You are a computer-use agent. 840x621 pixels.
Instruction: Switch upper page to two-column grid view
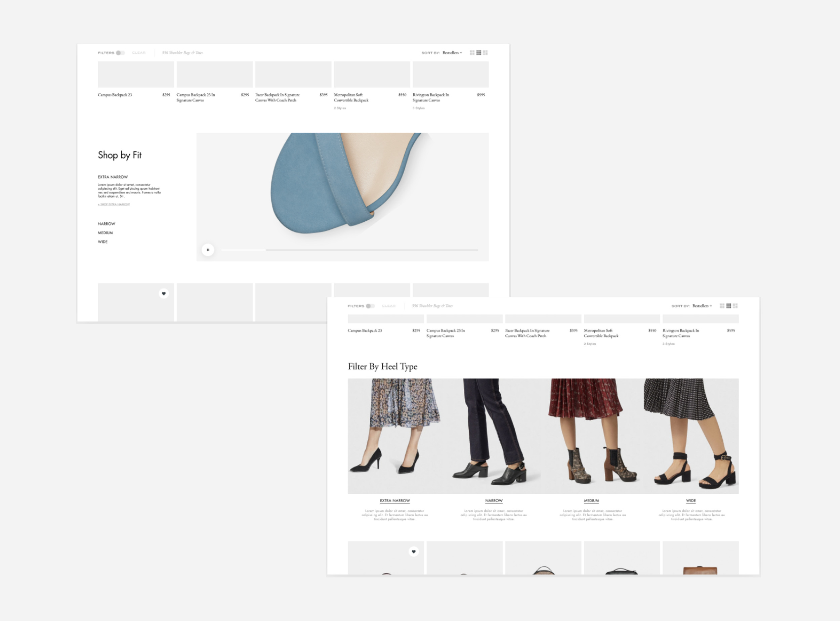coord(472,53)
